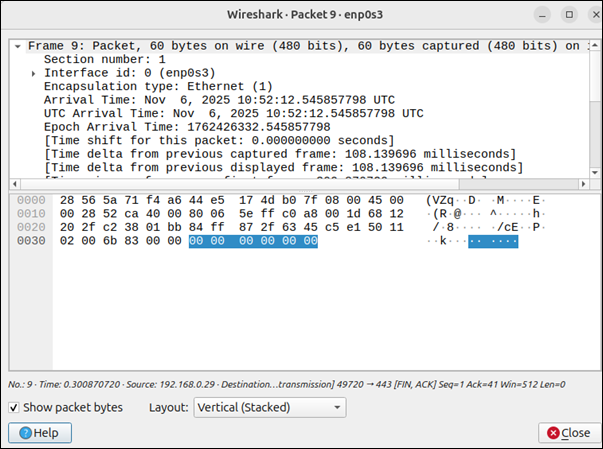This screenshot has width=603, height=449.
Task: Maximize the Packet 9 window
Action: (569, 15)
